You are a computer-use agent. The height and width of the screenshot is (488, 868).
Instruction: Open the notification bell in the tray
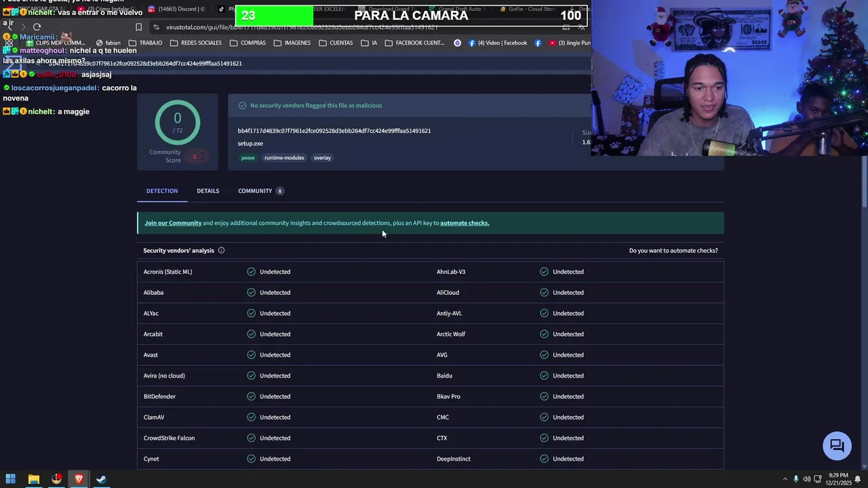(858, 479)
